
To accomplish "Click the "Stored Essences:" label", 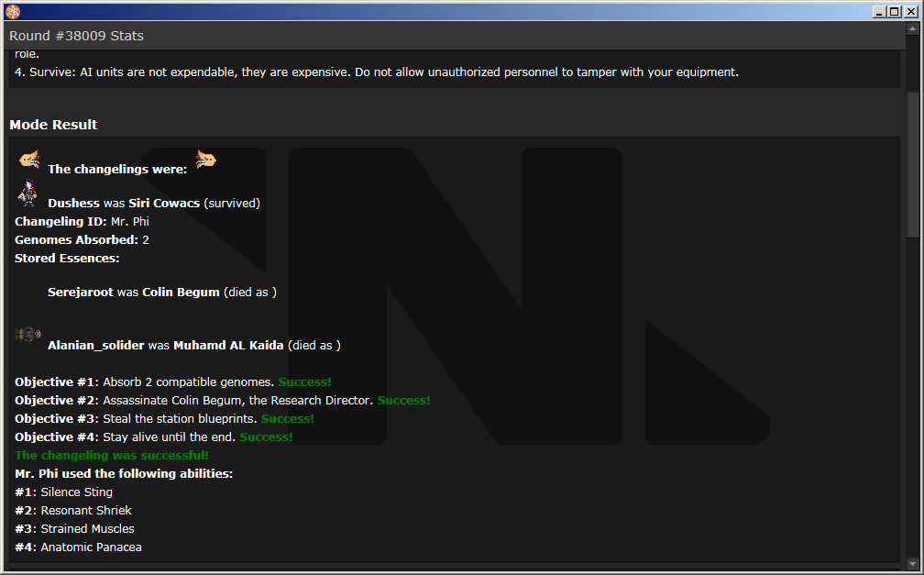I will pyautogui.click(x=67, y=259).
